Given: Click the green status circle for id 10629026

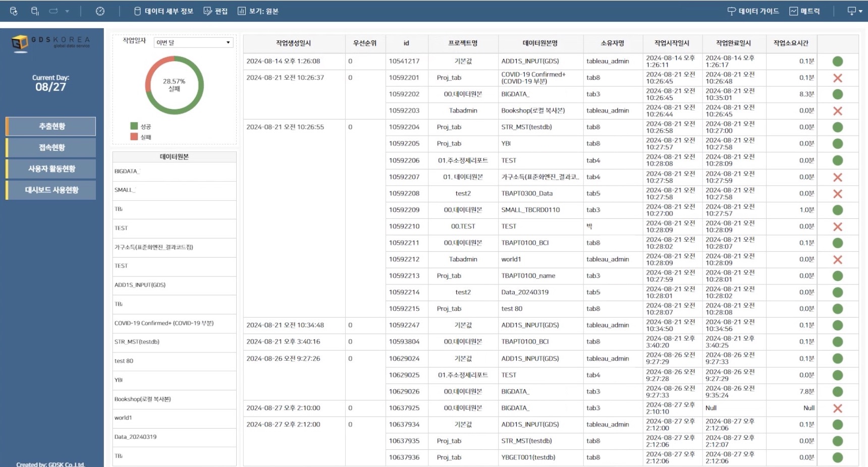Looking at the screenshot, I should coord(838,391).
